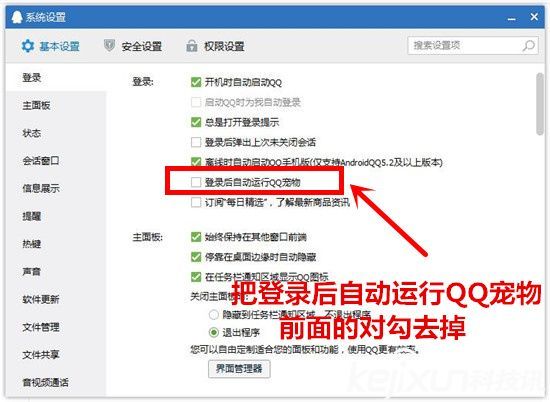Uncheck 开机时自动启动QQ checkbox
550x402 pixels.
pyautogui.click(x=196, y=82)
